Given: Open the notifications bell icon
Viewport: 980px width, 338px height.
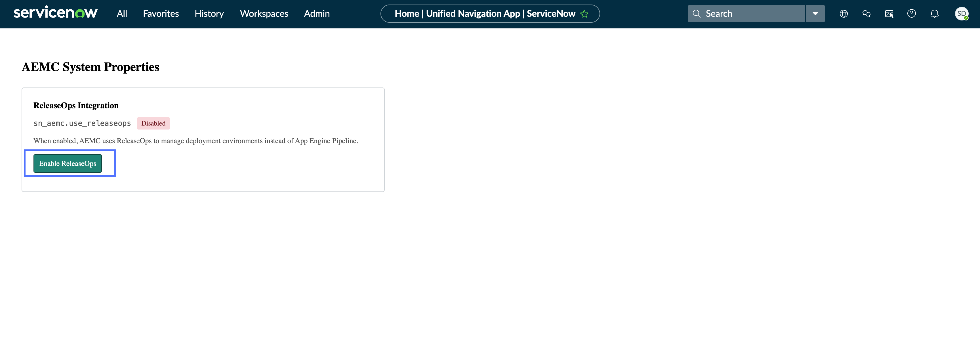Looking at the screenshot, I should coord(934,14).
